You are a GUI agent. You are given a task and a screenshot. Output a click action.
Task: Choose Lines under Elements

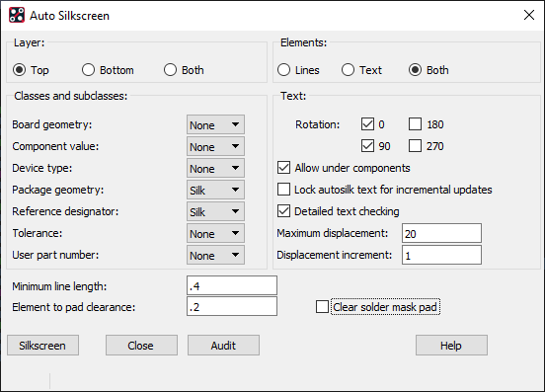pyautogui.click(x=283, y=70)
